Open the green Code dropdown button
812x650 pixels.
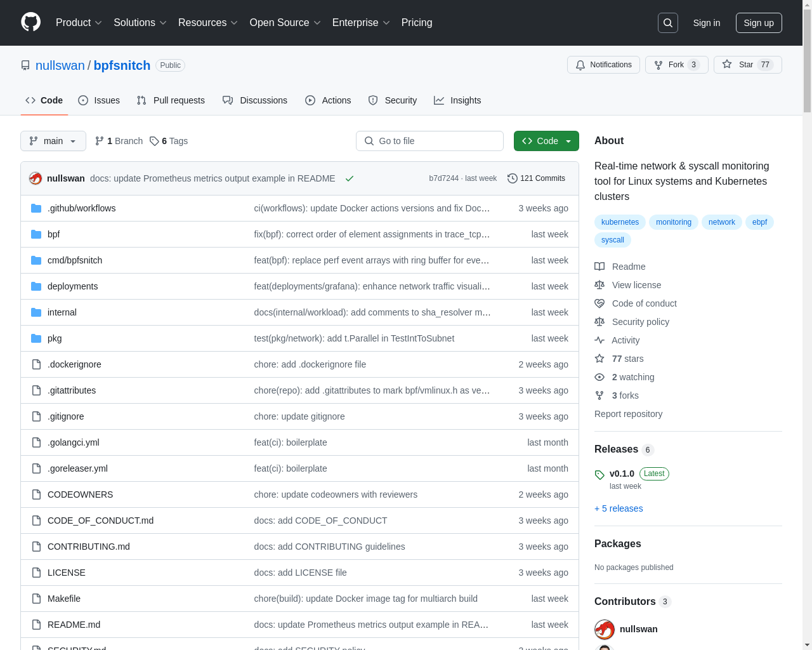(x=546, y=141)
